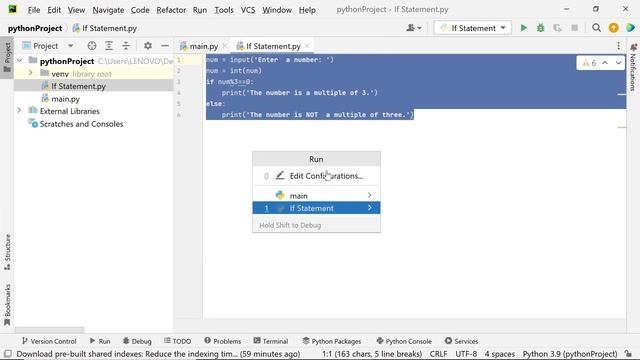The width and height of the screenshot is (640, 360).
Task: Choose Edit Configurations in Run popup
Action: click(x=316, y=176)
